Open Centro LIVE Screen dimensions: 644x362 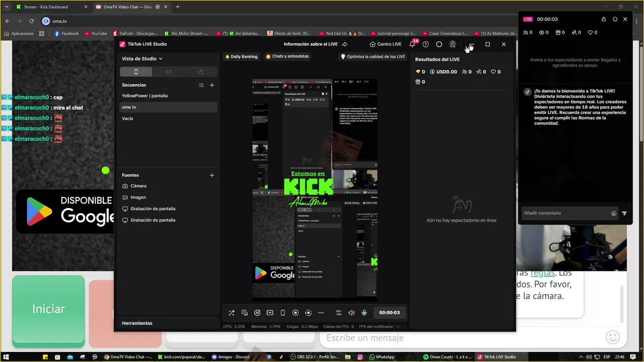(x=385, y=44)
